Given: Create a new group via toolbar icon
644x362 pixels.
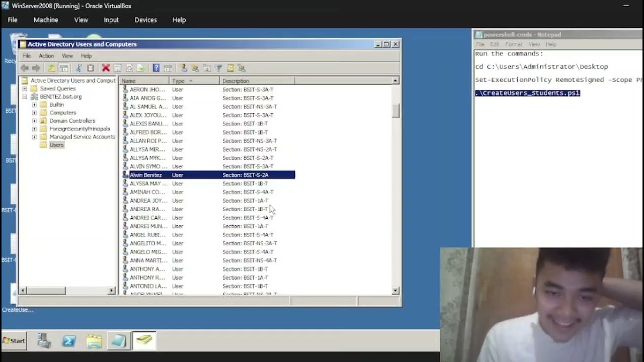Looking at the screenshot, I should pyautogui.click(x=195, y=68).
